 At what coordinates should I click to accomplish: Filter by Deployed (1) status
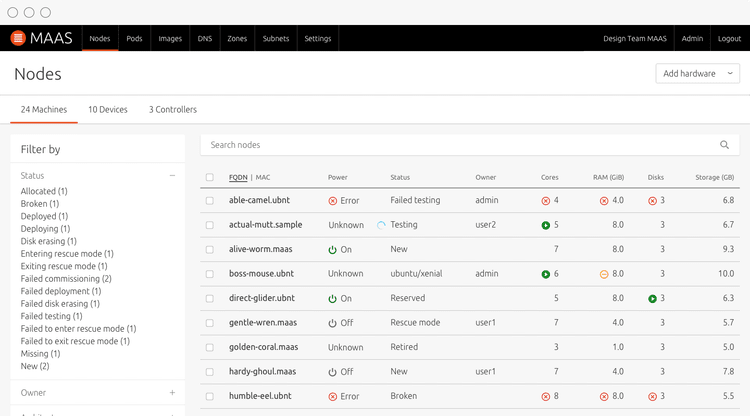(x=44, y=216)
